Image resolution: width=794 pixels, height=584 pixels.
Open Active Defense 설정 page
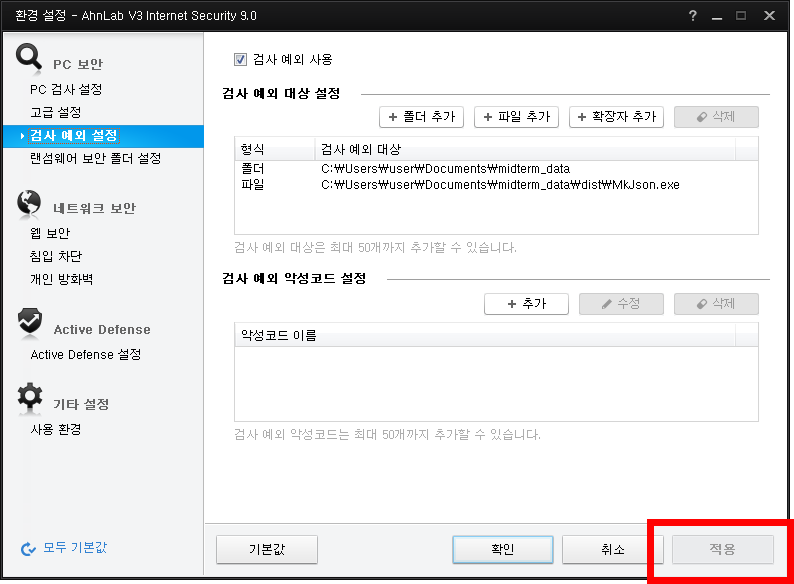coord(86,355)
